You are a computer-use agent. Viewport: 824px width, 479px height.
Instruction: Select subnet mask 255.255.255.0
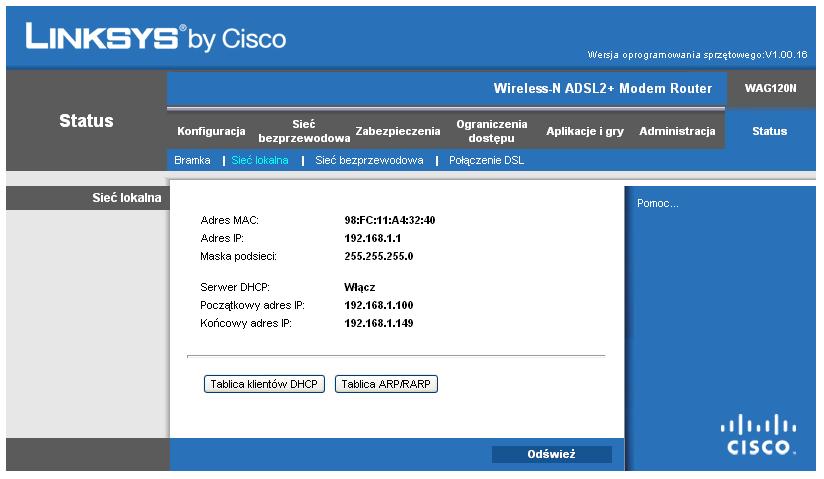point(378,256)
